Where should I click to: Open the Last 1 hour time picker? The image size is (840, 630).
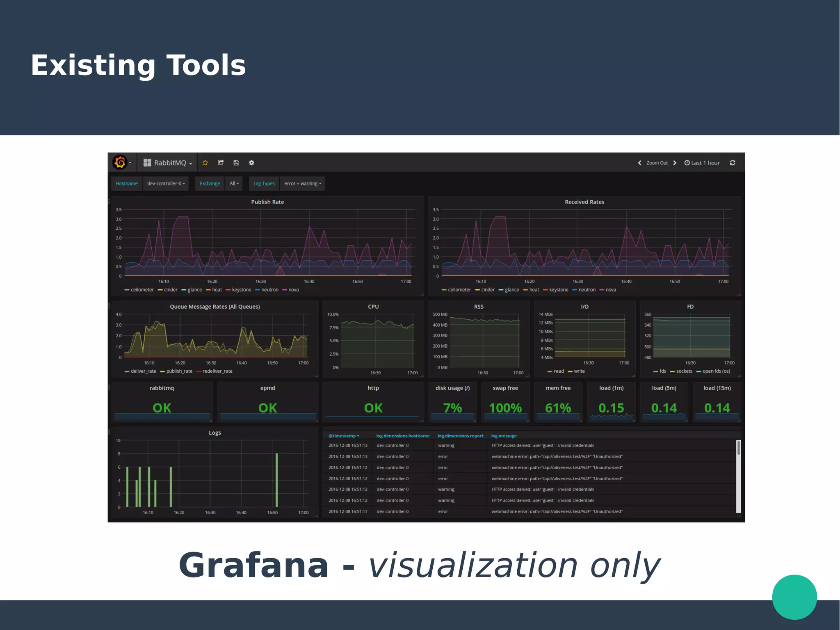(702, 163)
